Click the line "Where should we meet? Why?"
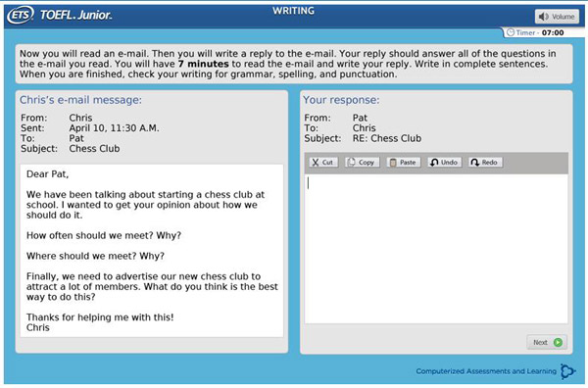Screen dimensions: 588x388 click(95, 256)
